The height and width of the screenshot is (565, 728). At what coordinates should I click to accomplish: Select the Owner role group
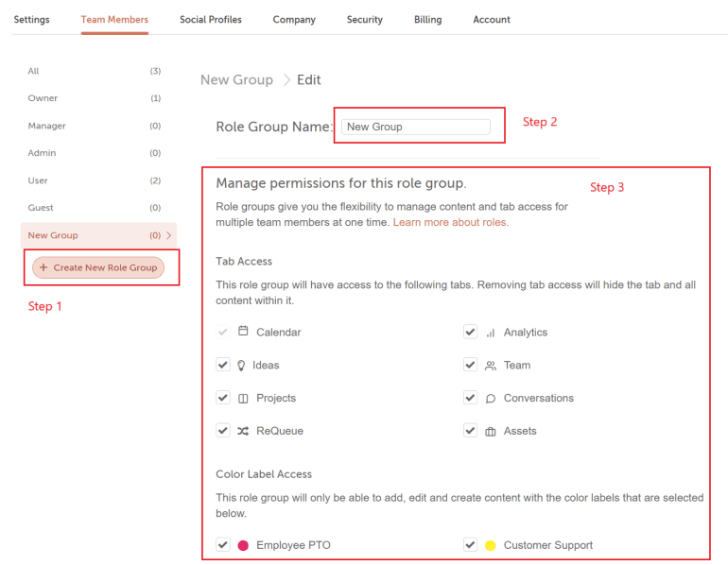(x=43, y=98)
